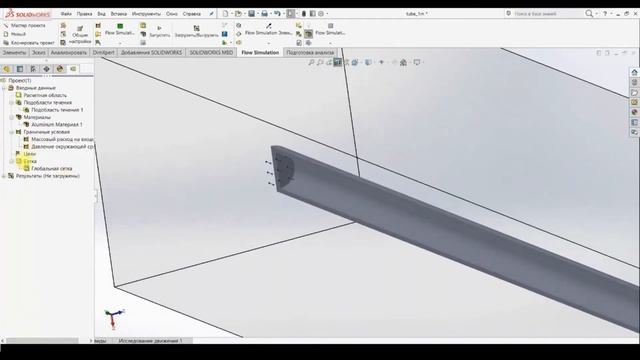640x360 pixels.
Task: Save the document with the floppy icon
Action: point(251,14)
